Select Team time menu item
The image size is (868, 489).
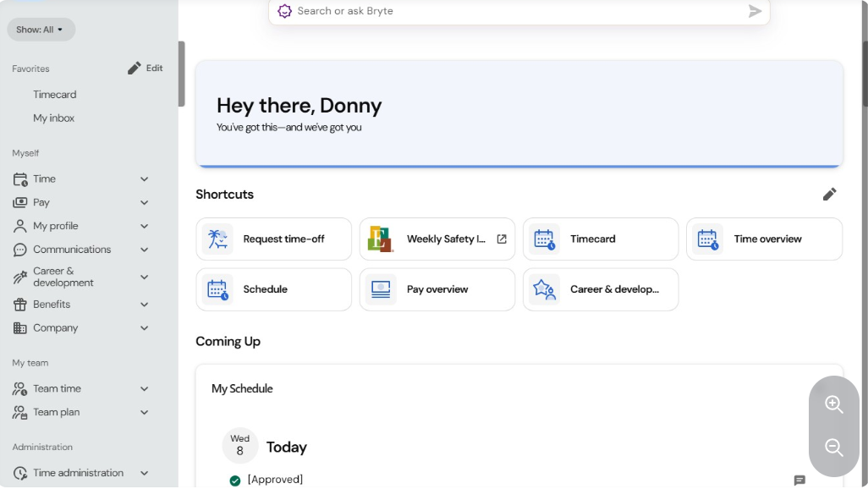click(57, 389)
